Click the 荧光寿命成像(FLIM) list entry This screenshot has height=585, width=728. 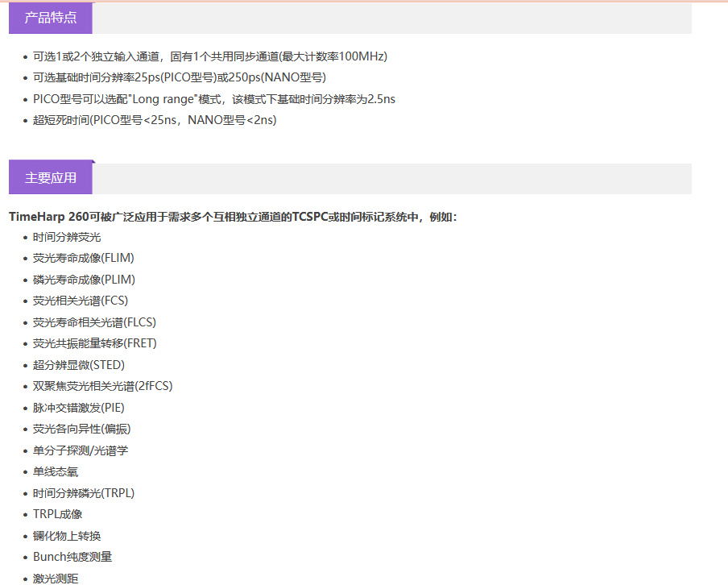click(83, 259)
